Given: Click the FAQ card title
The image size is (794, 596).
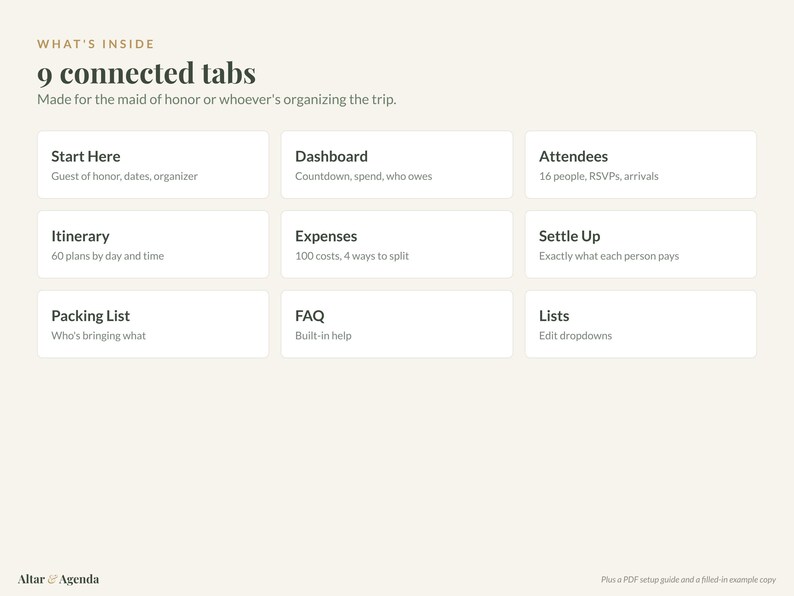Looking at the screenshot, I should (310, 316).
